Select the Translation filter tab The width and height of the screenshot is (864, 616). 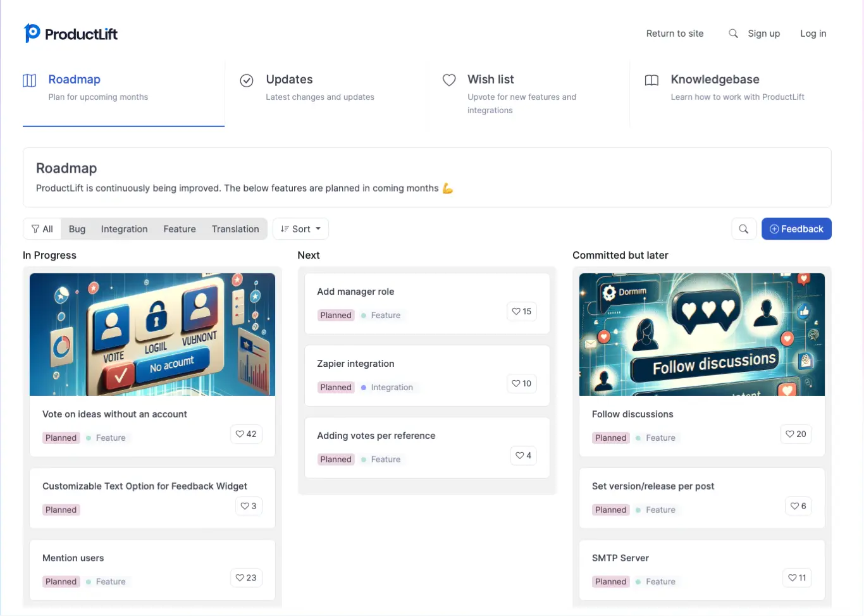(235, 229)
